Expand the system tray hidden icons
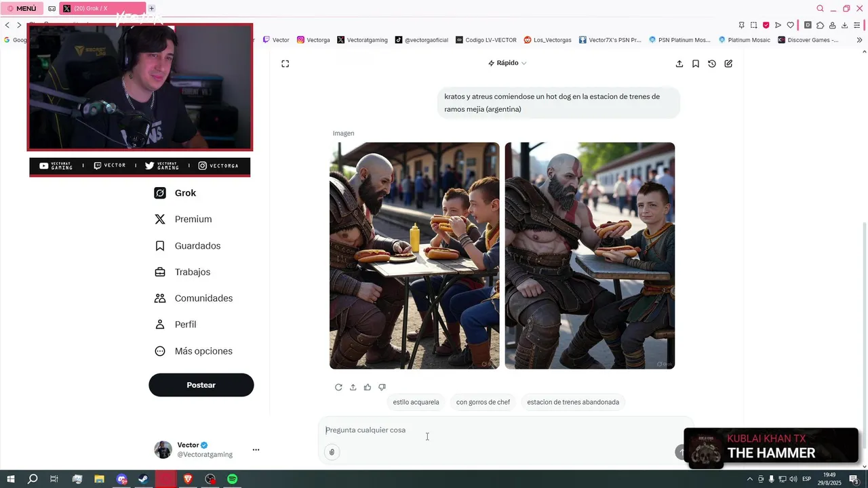868x488 pixels. pyautogui.click(x=749, y=479)
